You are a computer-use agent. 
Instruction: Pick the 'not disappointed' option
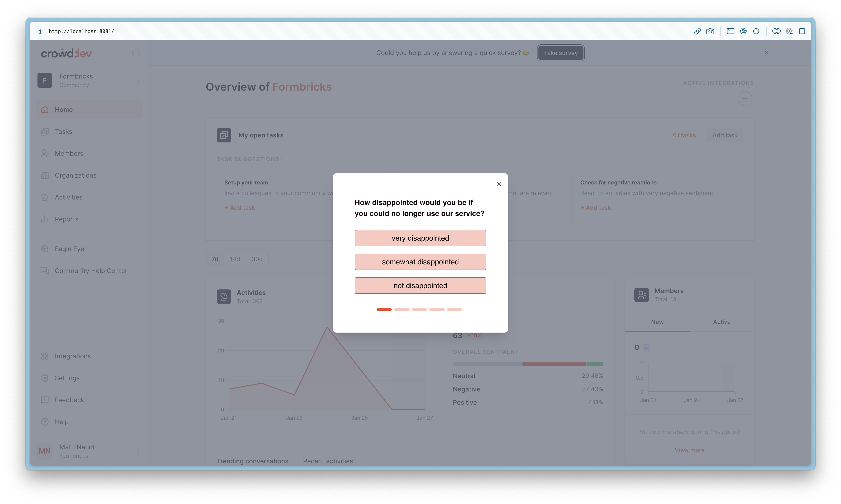[420, 286]
